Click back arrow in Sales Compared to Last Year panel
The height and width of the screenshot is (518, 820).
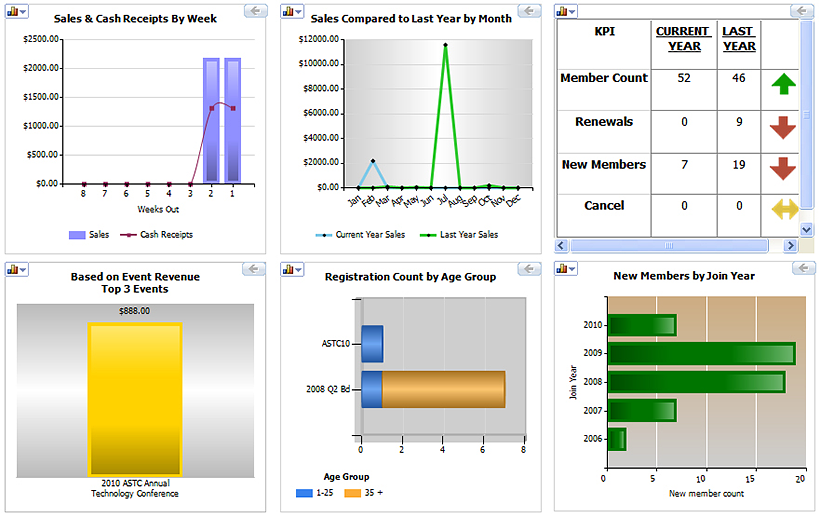(529, 11)
